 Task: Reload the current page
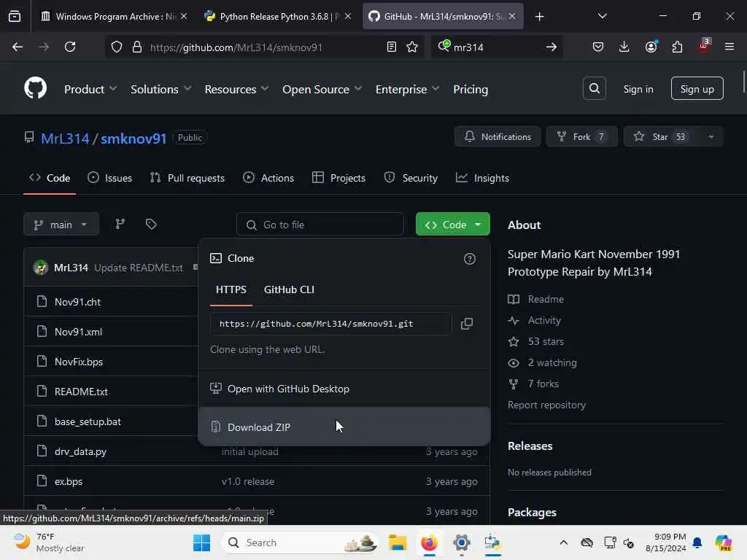[x=70, y=47]
